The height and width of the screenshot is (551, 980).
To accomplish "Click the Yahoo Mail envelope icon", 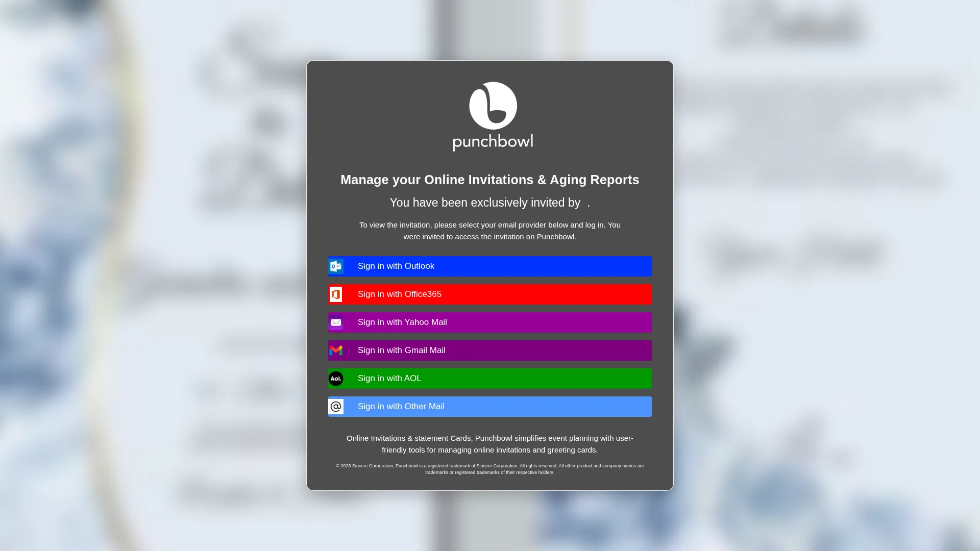I will pos(336,322).
